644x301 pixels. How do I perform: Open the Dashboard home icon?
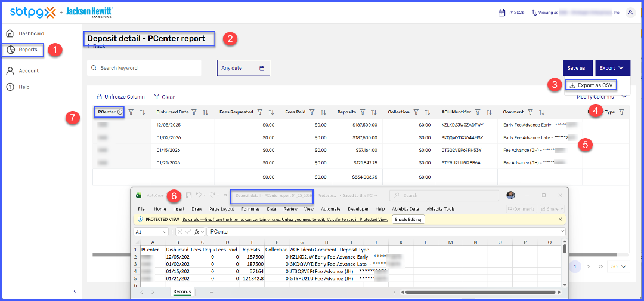point(10,33)
